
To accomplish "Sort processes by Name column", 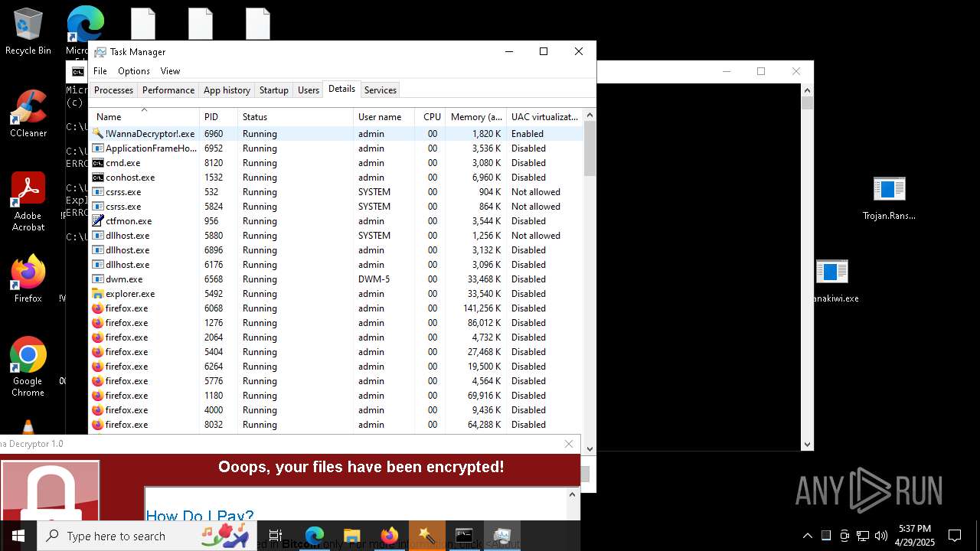I will click(144, 117).
